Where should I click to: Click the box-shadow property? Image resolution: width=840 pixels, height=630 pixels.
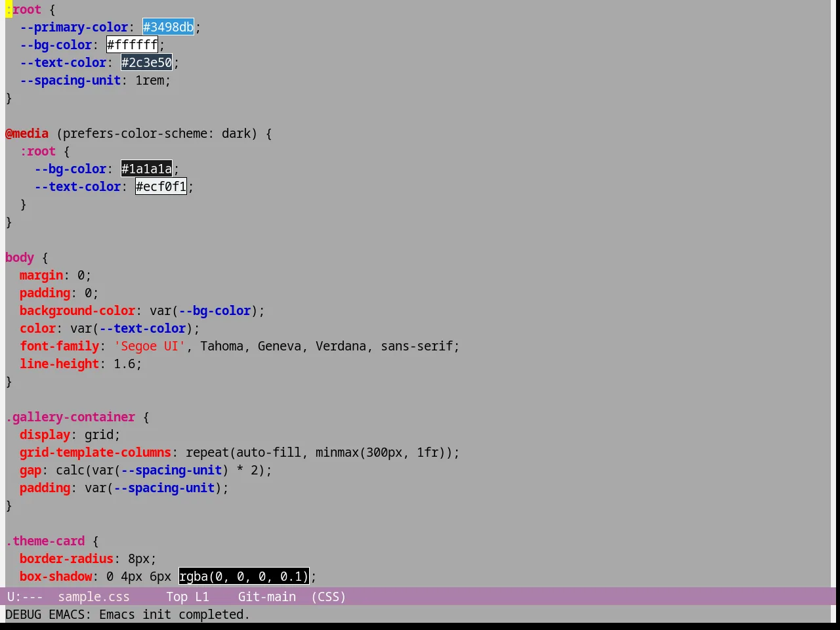(x=56, y=576)
